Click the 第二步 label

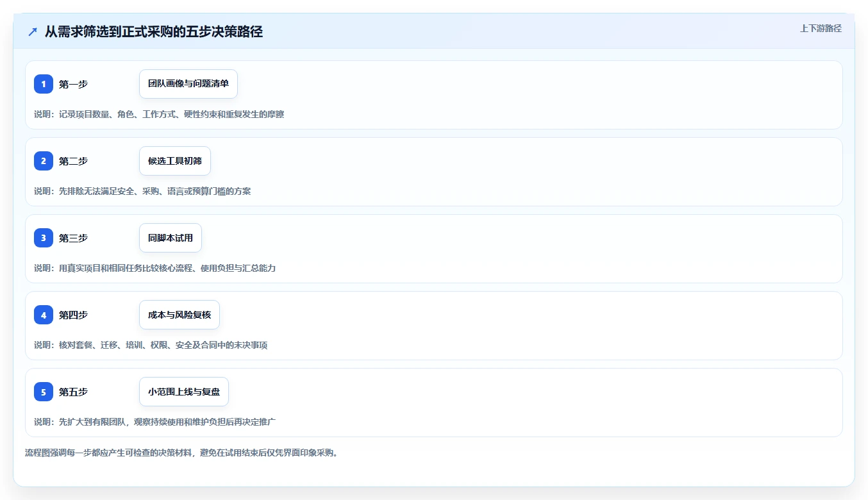pos(73,161)
